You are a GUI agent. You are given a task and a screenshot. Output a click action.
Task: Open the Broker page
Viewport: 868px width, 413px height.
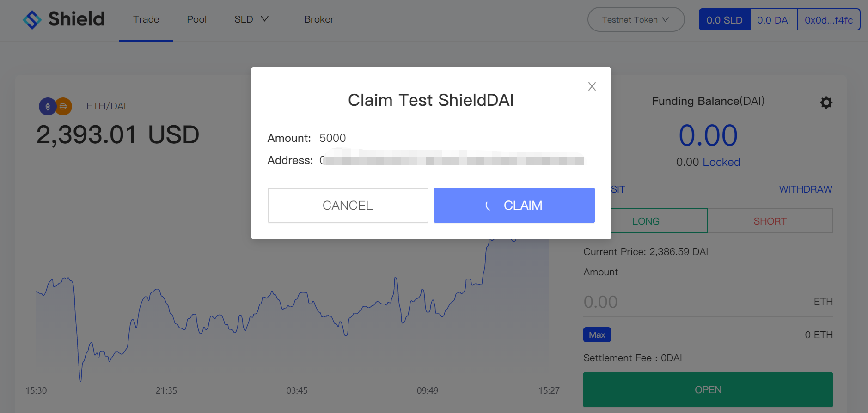(318, 19)
